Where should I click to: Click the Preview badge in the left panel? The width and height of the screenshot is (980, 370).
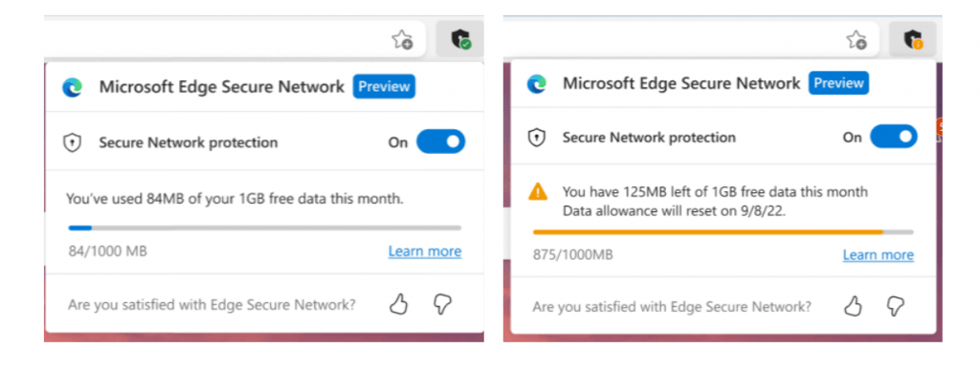384,87
